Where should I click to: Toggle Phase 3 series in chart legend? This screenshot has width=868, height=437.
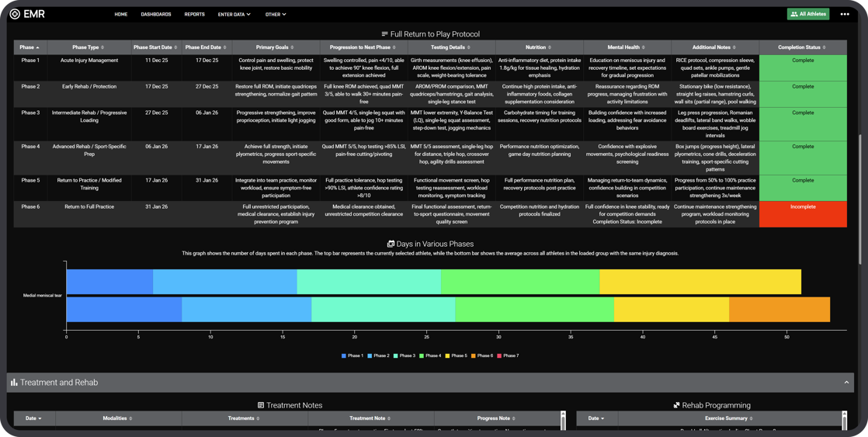click(404, 355)
